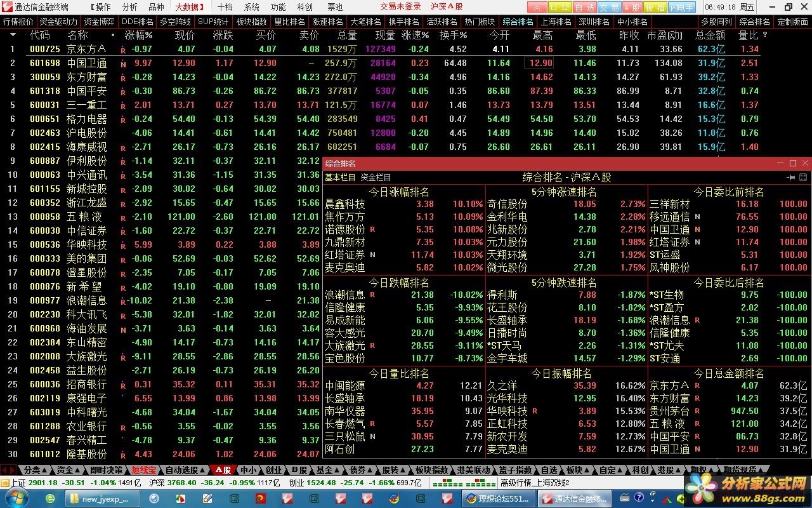Expand the 分类 bottom tab menu
Viewport: 812px width, 508px height.
click(34, 470)
